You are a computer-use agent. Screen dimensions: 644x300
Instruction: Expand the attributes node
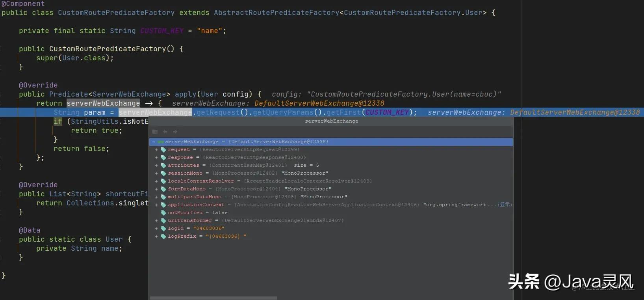tap(156, 166)
